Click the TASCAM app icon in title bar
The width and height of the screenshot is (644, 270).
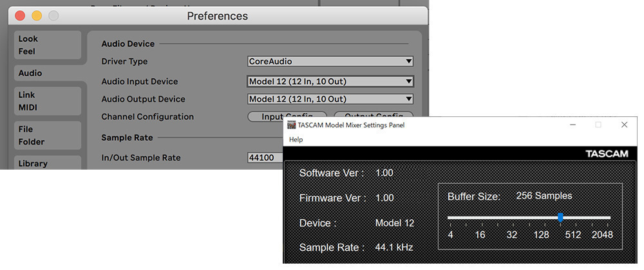click(x=291, y=125)
